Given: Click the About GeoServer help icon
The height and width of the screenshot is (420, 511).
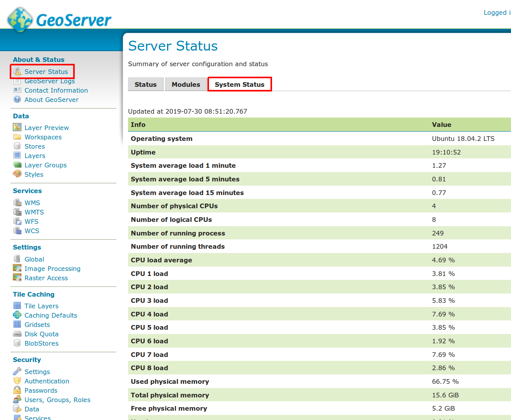Looking at the screenshot, I should pos(17,99).
